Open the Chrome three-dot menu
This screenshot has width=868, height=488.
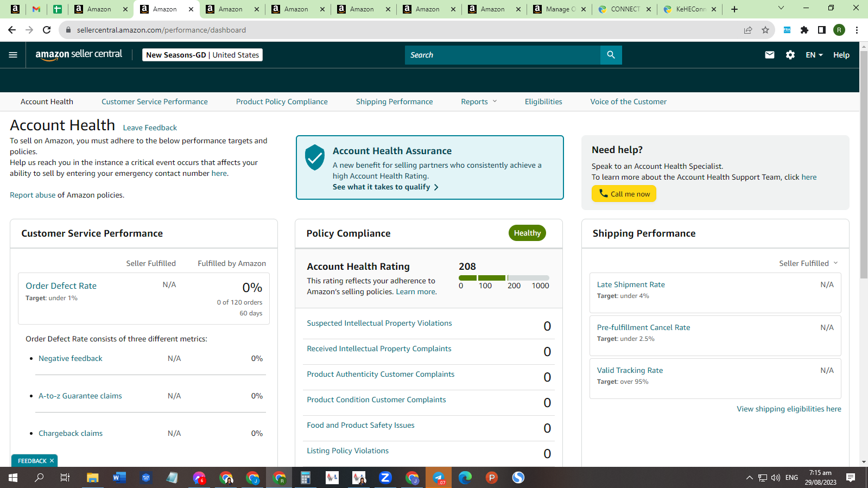click(x=857, y=30)
